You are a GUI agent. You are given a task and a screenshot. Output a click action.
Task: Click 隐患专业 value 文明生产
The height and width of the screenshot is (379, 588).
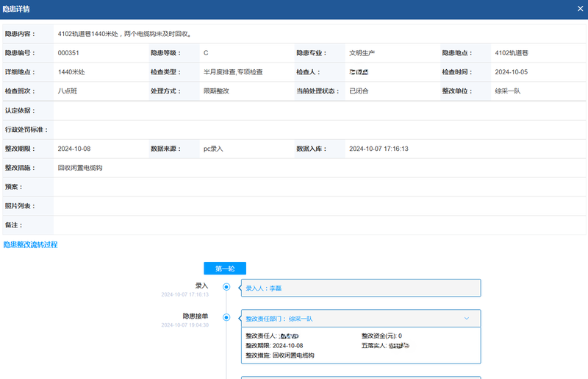tap(362, 53)
